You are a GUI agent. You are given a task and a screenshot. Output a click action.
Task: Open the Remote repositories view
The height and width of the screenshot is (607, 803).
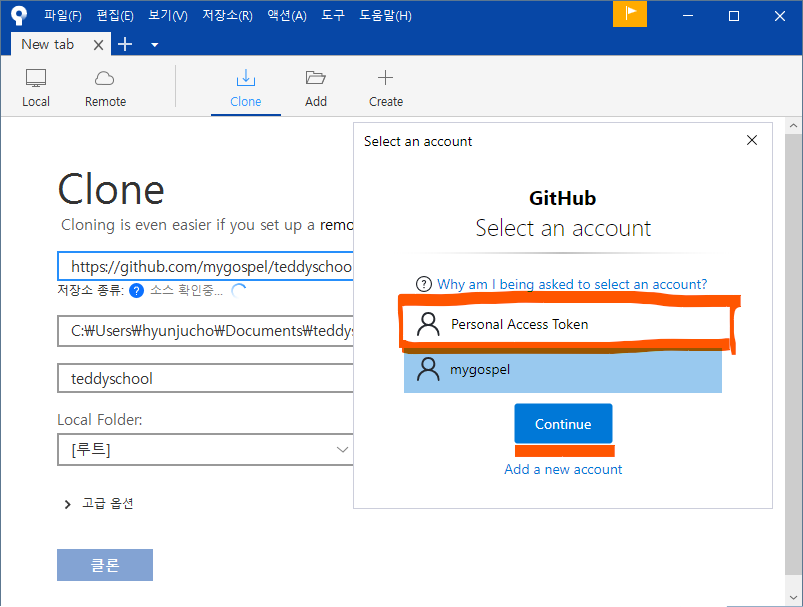105,88
